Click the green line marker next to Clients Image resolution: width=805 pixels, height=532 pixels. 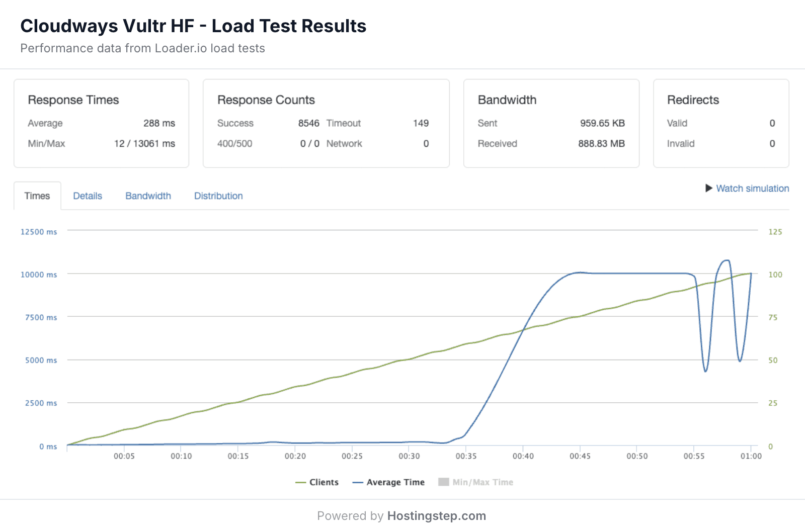point(302,482)
